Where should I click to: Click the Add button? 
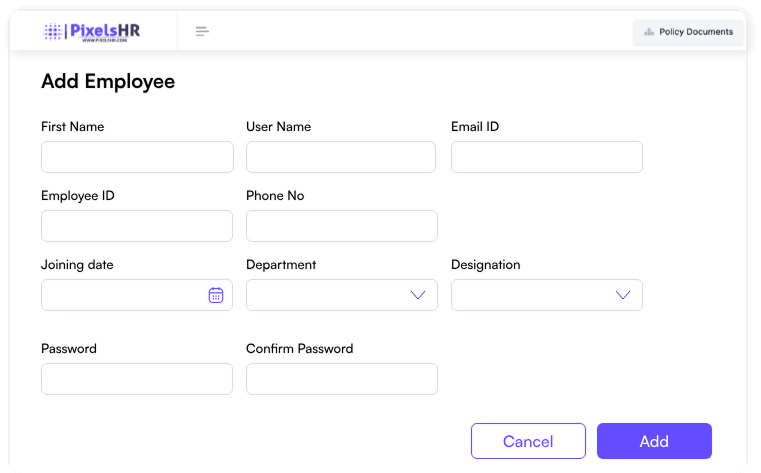(x=654, y=441)
